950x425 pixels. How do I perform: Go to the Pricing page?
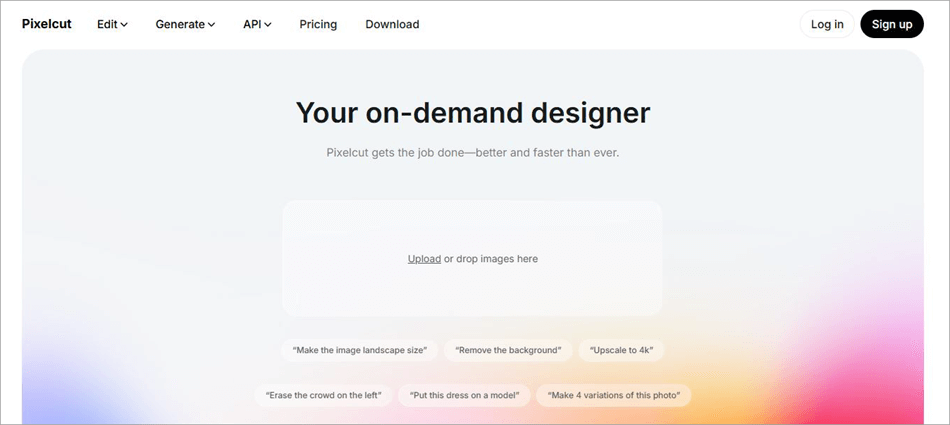[318, 24]
